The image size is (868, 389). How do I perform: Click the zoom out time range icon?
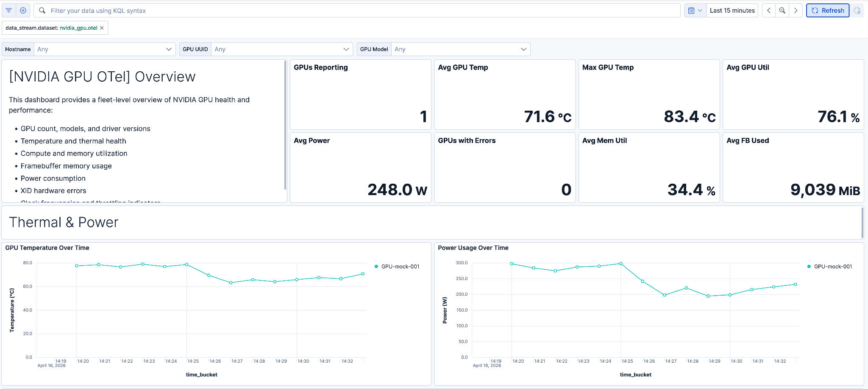[x=782, y=11]
